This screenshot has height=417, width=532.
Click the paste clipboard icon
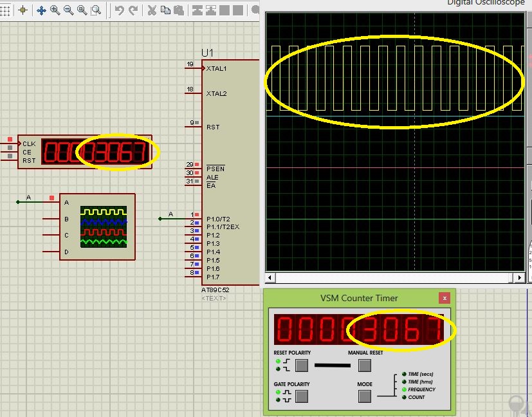[179, 10]
